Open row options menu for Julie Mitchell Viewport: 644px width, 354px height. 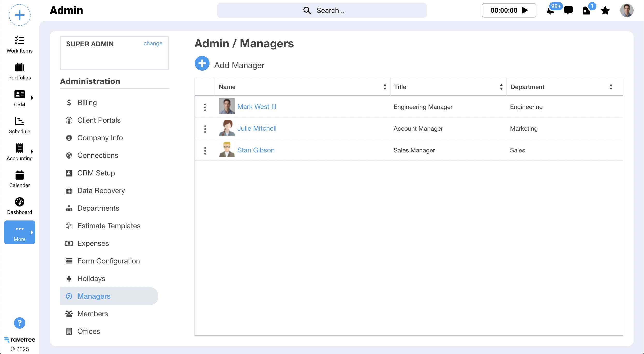pyautogui.click(x=205, y=129)
